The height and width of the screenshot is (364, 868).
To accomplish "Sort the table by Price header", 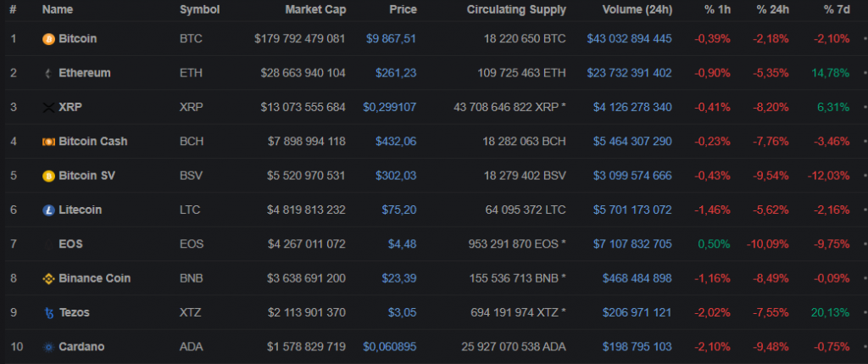I will pos(403,10).
